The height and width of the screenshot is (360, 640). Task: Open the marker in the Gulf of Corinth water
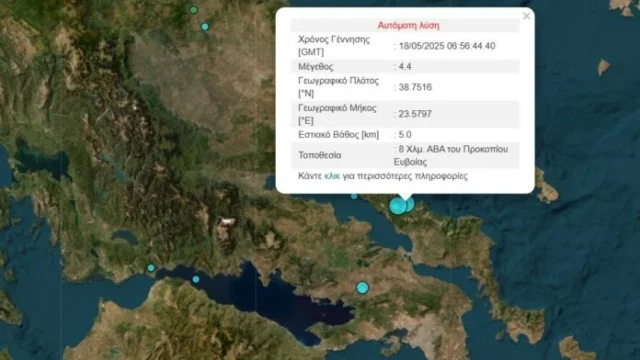tap(196, 279)
